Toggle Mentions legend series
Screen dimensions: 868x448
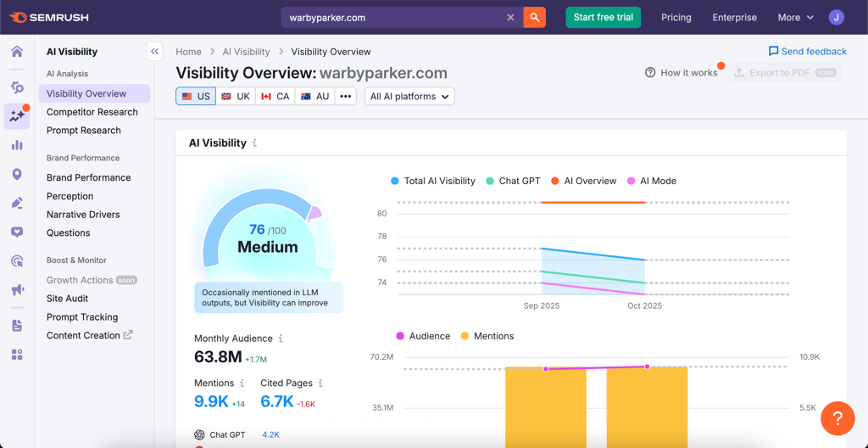click(487, 336)
